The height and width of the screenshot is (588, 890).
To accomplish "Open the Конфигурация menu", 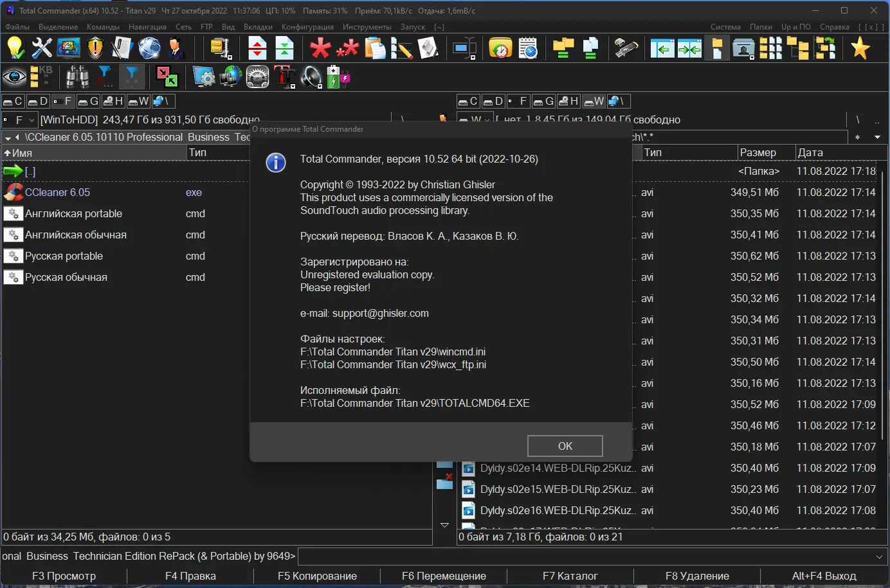I will 308,27.
